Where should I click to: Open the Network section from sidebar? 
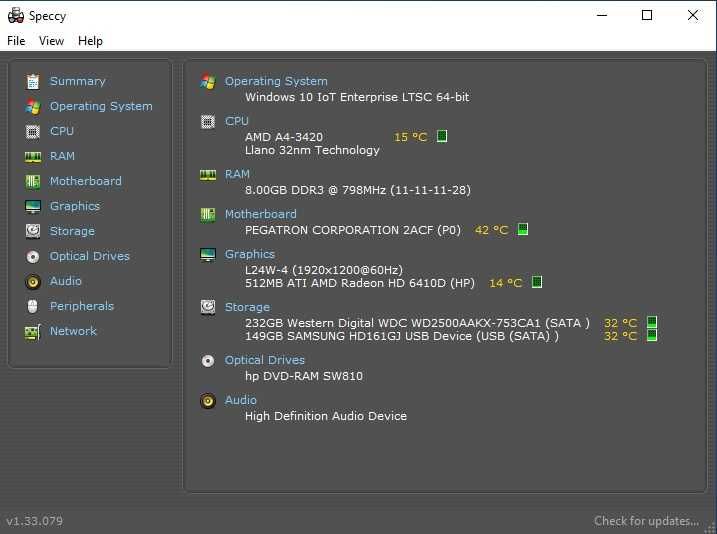pyautogui.click(x=73, y=331)
